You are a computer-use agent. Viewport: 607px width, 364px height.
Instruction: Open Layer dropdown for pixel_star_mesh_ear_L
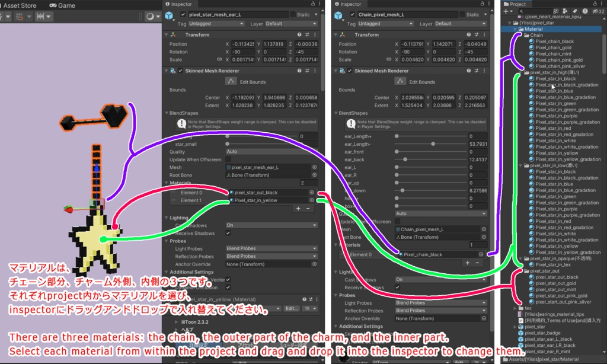coord(291,24)
